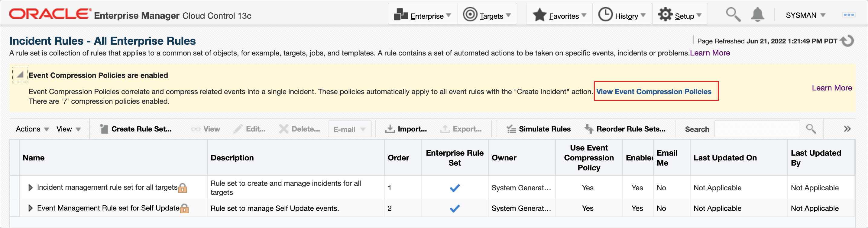Click Learn More link in yellow banner

(x=832, y=88)
